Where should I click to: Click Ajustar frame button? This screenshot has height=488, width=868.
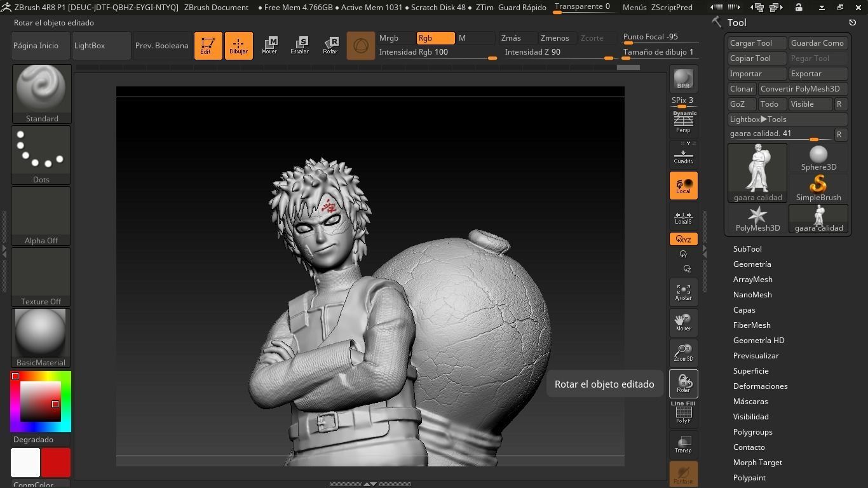point(683,292)
